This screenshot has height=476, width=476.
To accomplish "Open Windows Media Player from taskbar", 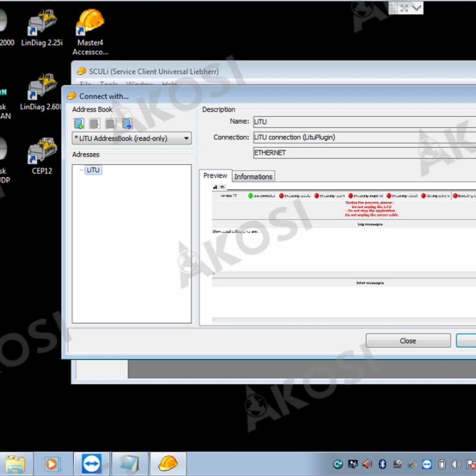I will (53, 464).
